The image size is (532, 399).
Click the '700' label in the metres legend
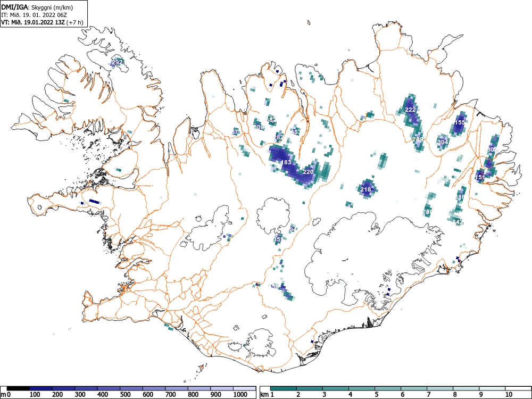pyautogui.click(x=170, y=395)
